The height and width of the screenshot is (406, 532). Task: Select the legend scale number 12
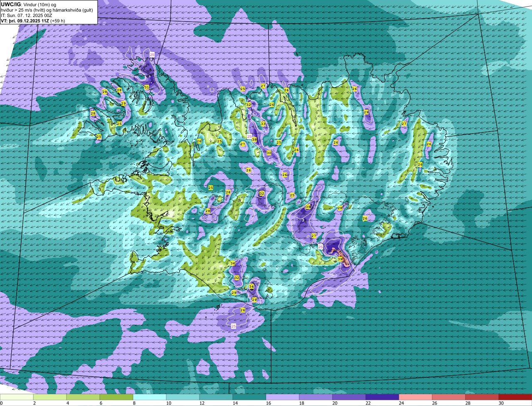pyautogui.click(x=201, y=403)
